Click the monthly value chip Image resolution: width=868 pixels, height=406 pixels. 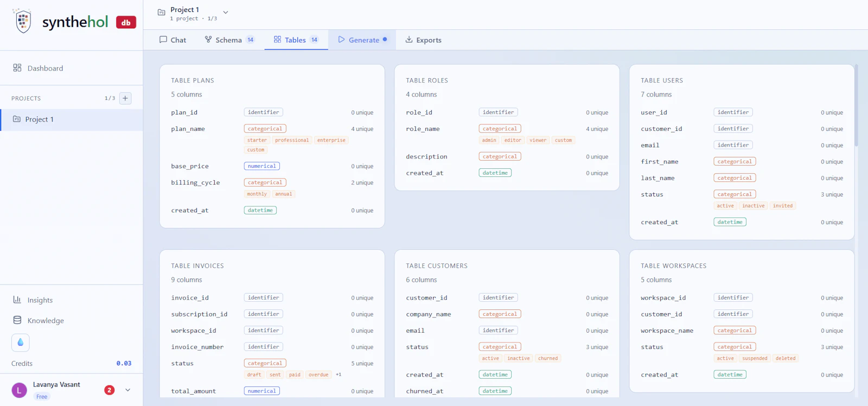(x=257, y=194)
